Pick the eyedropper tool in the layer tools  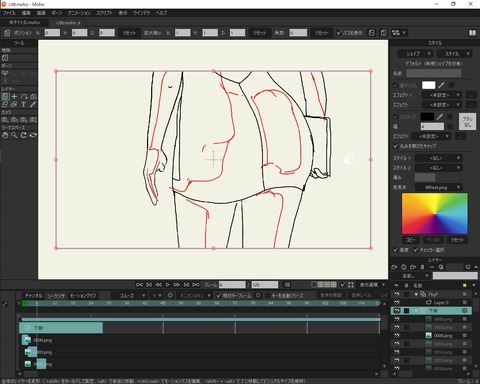pyautogui.click(x=33, y=105)
